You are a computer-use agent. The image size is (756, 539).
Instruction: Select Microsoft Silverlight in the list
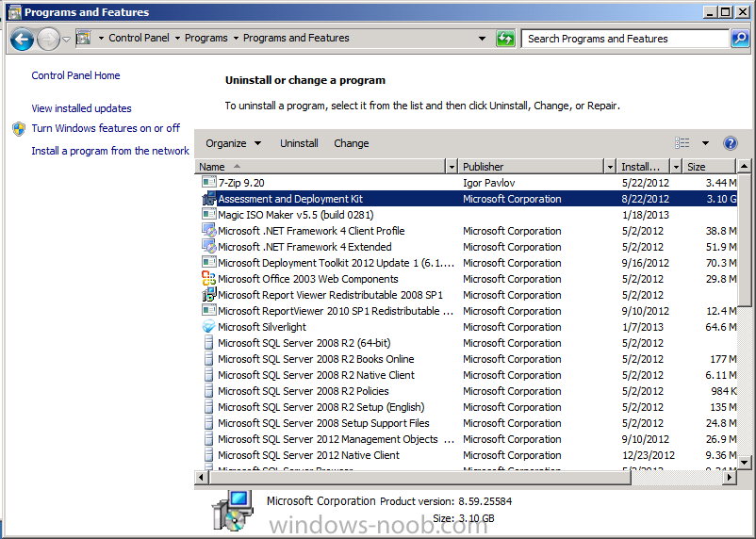click(x=262, y=327)
